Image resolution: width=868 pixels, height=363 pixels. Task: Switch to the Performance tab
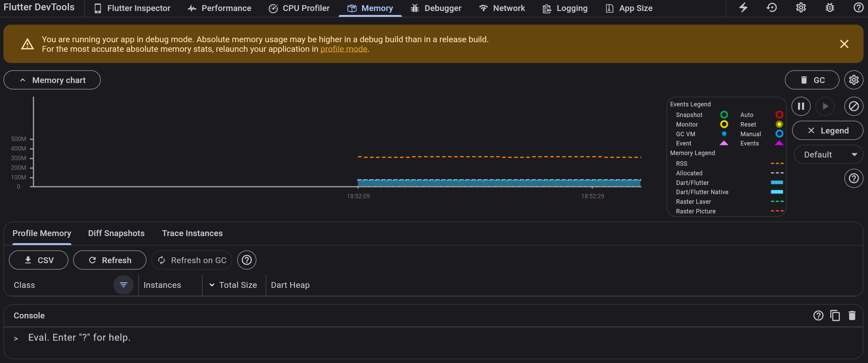220,8
